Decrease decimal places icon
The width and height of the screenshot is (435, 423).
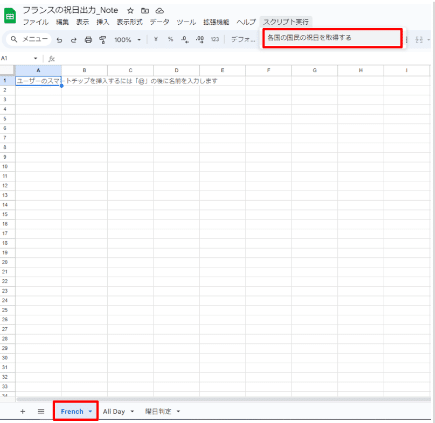pos(185,39)
